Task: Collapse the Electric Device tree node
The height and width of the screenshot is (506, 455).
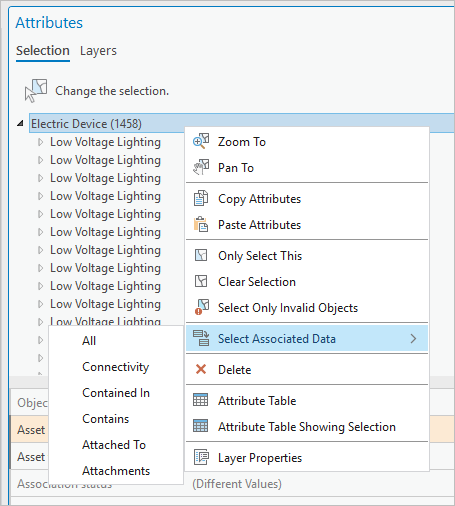Action: [21, 124]
